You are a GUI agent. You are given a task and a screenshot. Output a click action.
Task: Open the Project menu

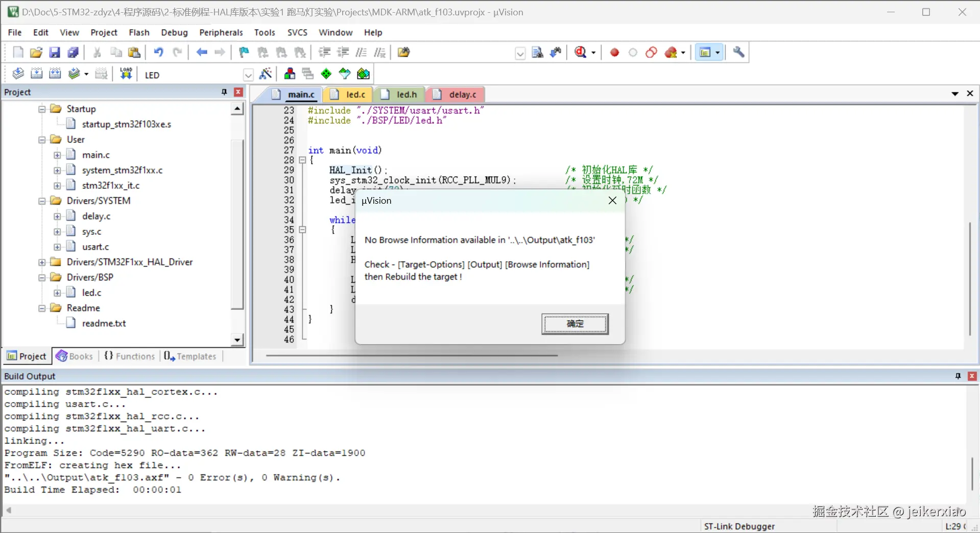pyautogui.click(x=104, y=32)
